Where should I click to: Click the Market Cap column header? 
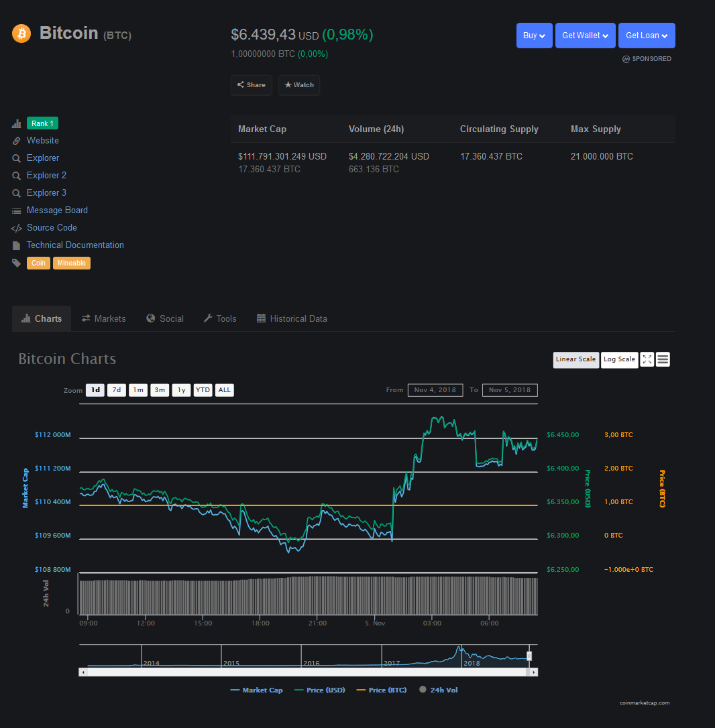tap(262, 129)
